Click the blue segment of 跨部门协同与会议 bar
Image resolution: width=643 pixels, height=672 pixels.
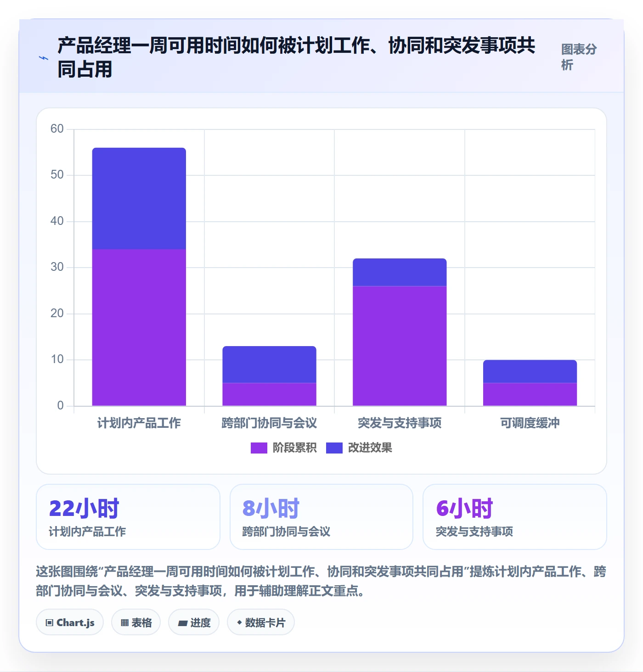(x=270, y=364)
